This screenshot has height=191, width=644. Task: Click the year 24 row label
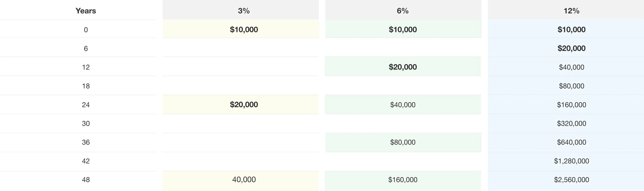point(86,105)
